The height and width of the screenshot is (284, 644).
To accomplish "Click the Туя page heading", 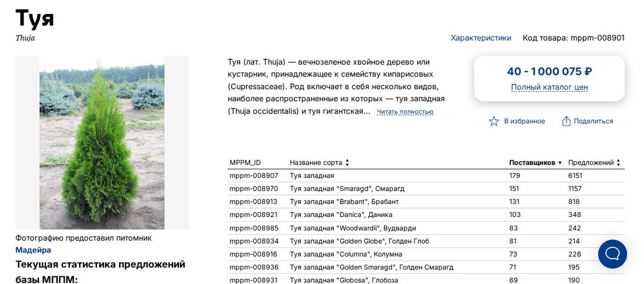I will coord(35,19).
